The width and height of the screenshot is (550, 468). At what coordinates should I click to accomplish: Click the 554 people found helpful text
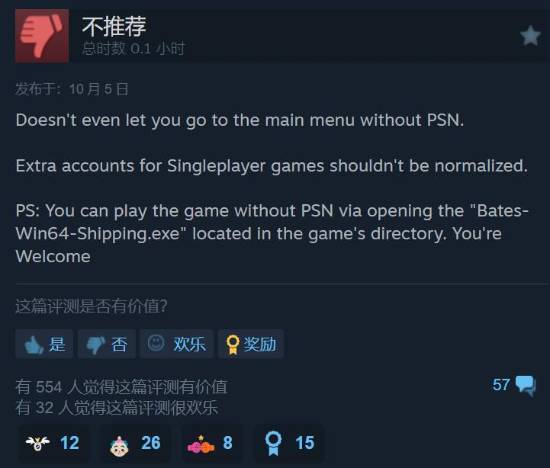pyautogui.click(x=121, y=387)
